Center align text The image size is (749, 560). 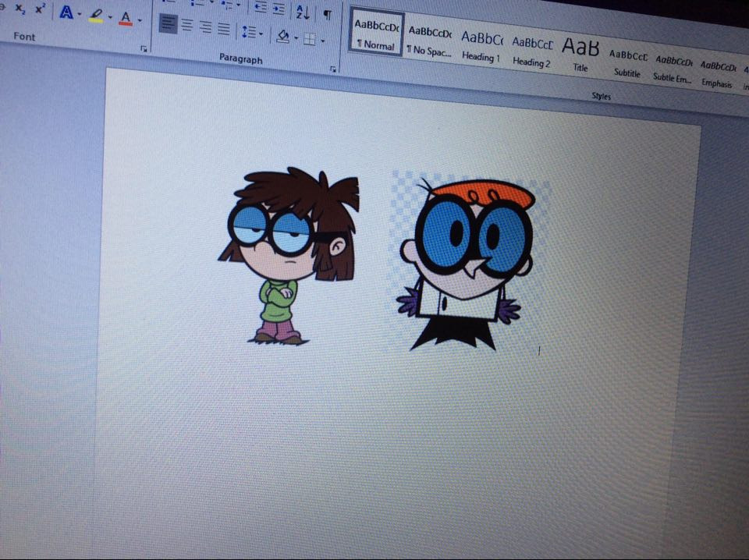pos(187,25)
